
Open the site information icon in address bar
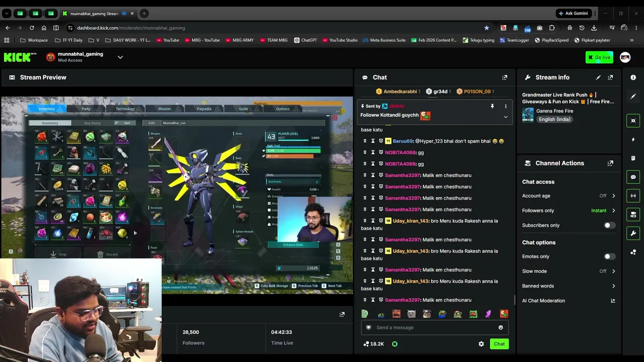[70, 28]
